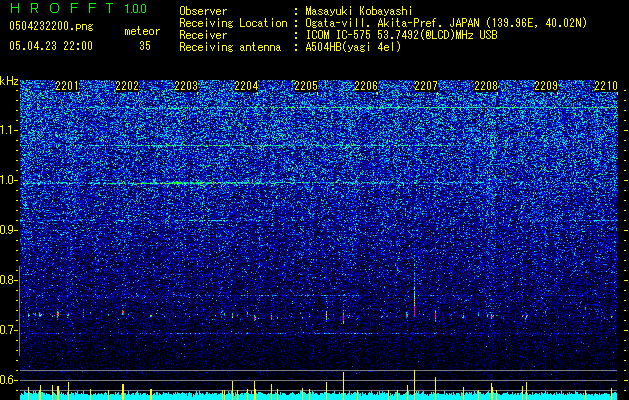
Task: Click the 0.9 kHz axis label
Action: tap(9, 230)
